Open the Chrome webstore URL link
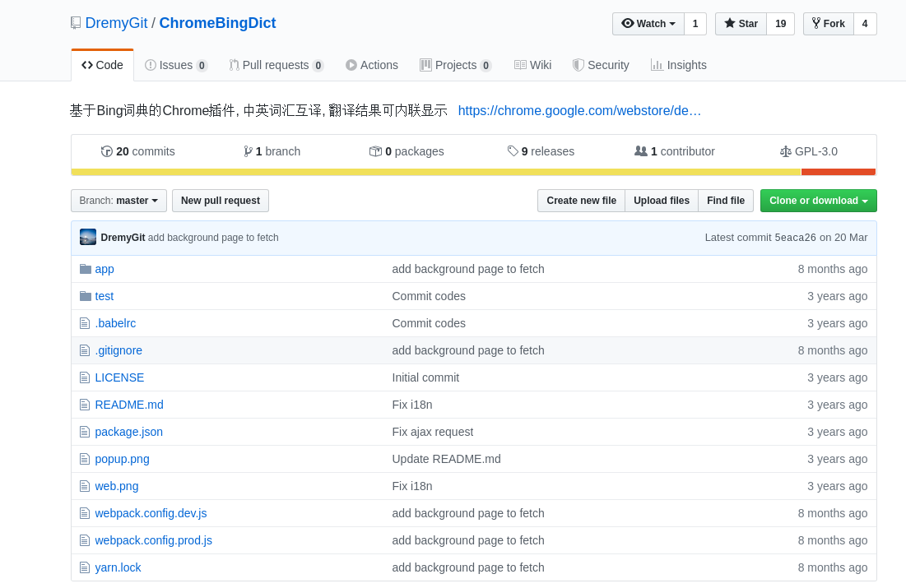This screenshot has height=588, width=906. pos(579,111)
